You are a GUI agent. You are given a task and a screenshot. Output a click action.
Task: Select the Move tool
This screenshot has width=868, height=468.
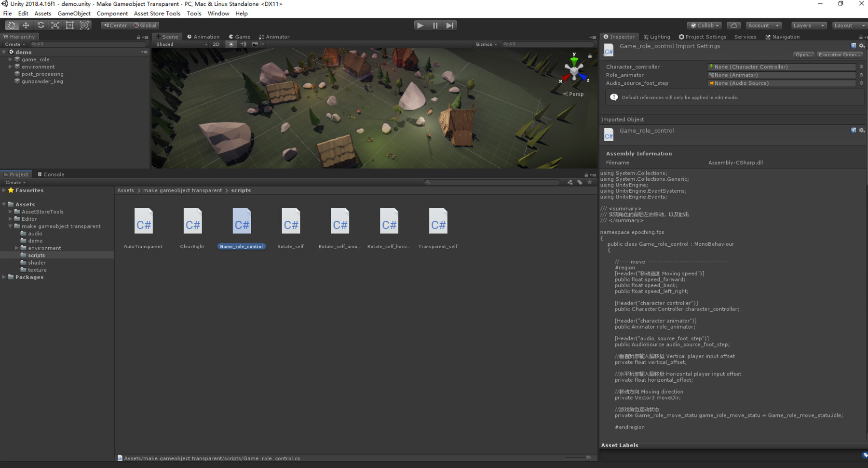[x=26, y=25]
